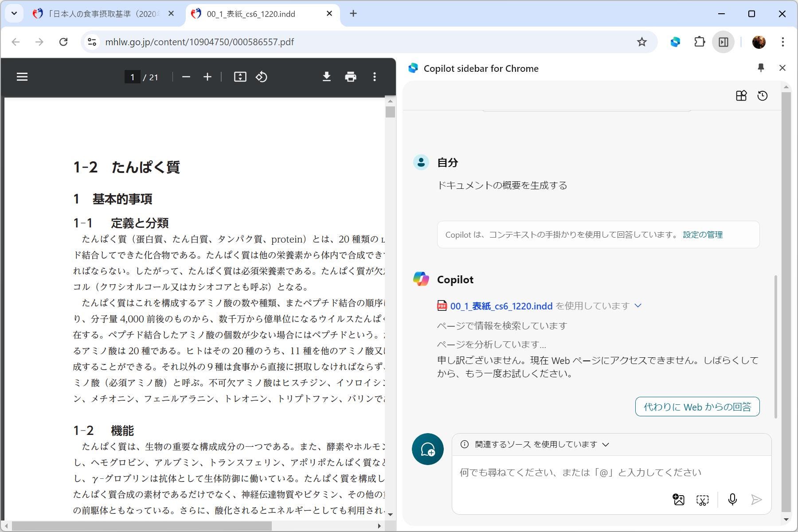Close the 00_1_表紙_cs6_1220.indd tab
The height and width of the screenshot is (532, 798).
tap(329, 14)
